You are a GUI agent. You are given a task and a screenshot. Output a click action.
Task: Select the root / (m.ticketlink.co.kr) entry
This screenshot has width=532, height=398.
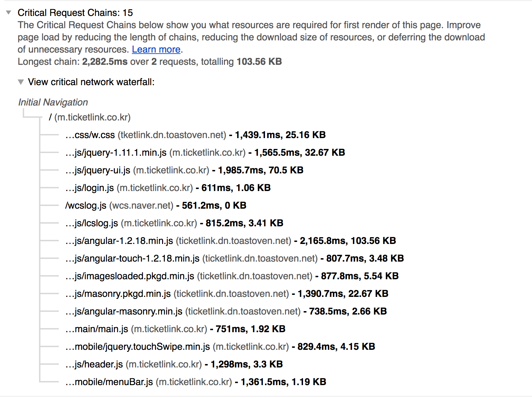coord(90,117)
